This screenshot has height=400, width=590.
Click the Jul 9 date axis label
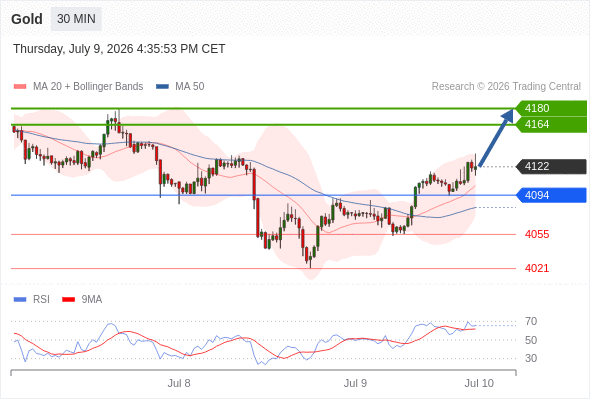tap(355, 383)
